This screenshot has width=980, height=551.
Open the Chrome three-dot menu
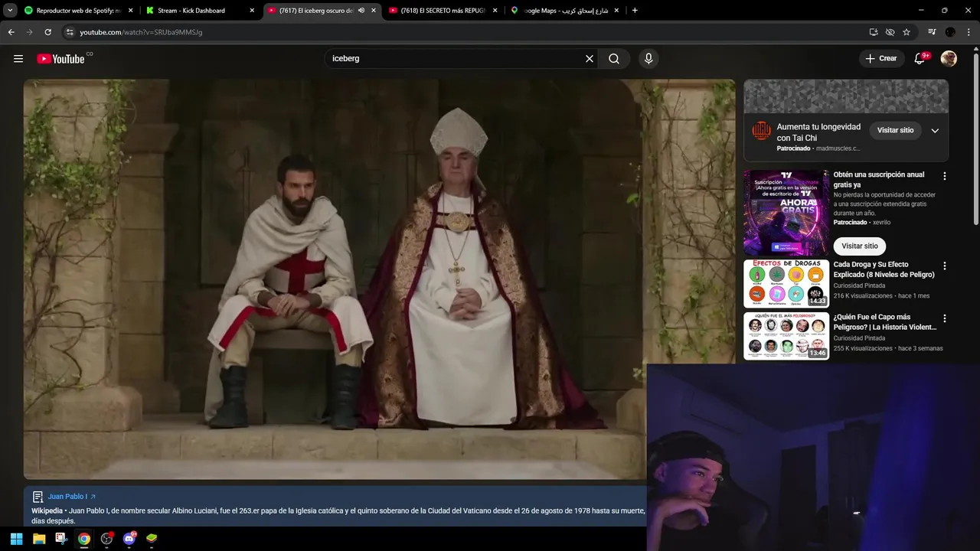[x=969, y=32]
